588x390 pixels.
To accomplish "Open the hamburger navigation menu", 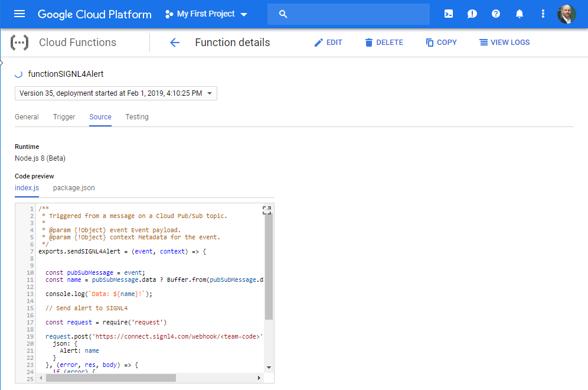I will (19, 14).
